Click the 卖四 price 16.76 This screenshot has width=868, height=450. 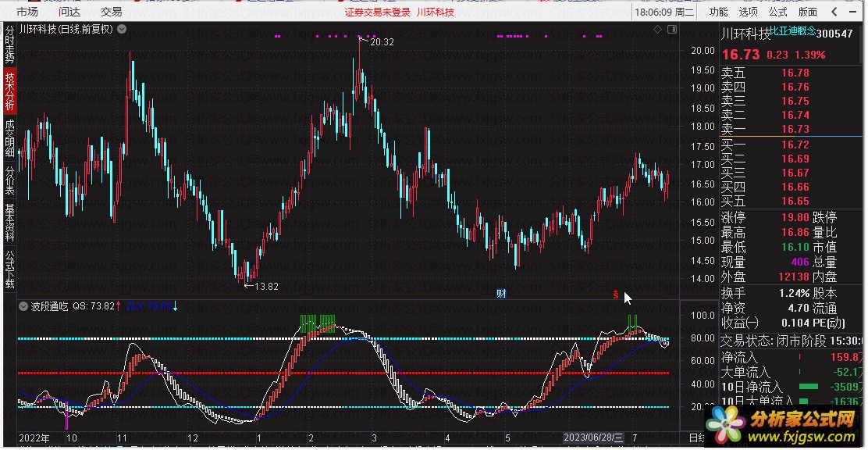click(x=795, y=87)
